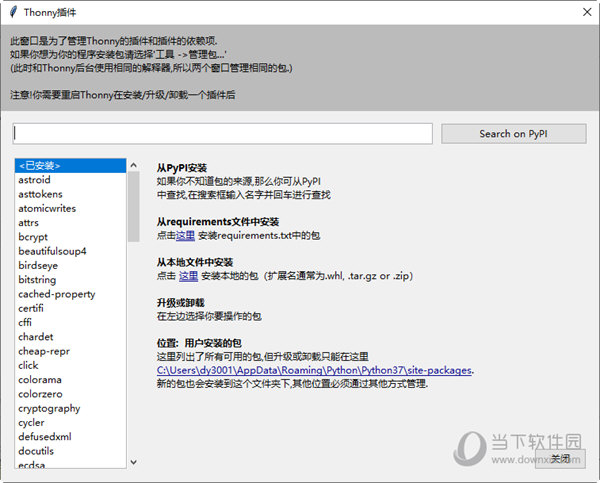600x483 pixels.
Task: Choose atomicwrites from the list
Action: tap(70, 209)
